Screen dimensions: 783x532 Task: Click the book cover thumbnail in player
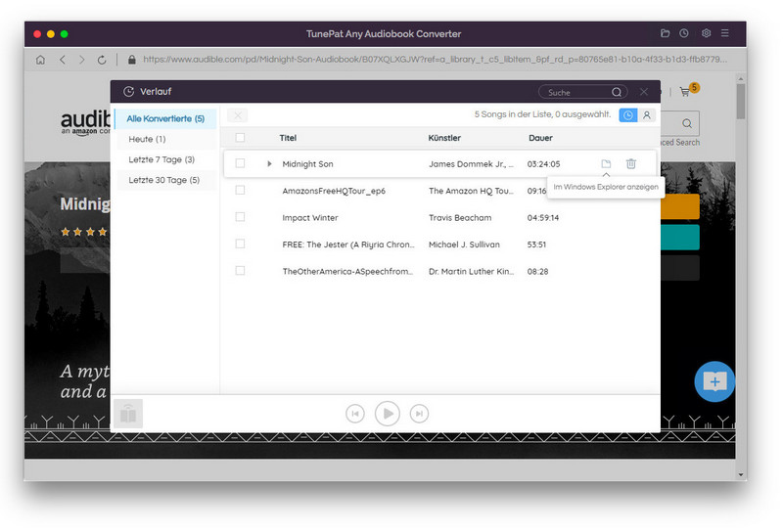tap(128, 414)
